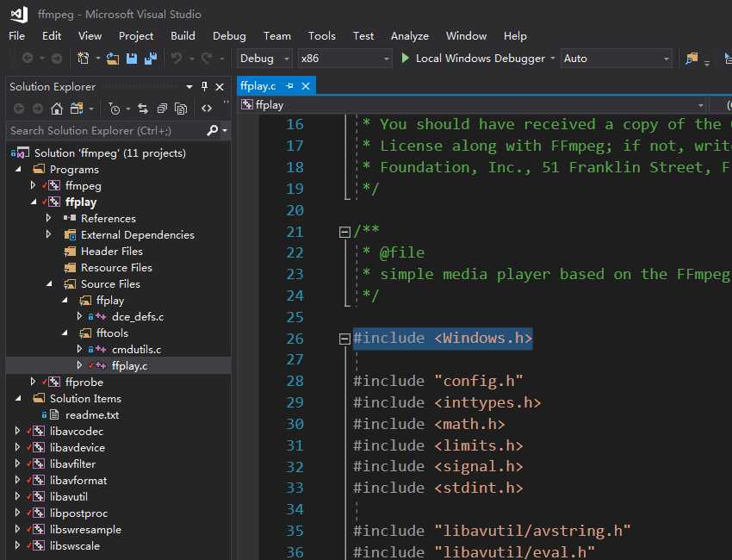Image resolution: width=732 pixels, height=560 pixels.
Task: Click the Pending Changes Filter icon
Action: (x=114, y=109)
